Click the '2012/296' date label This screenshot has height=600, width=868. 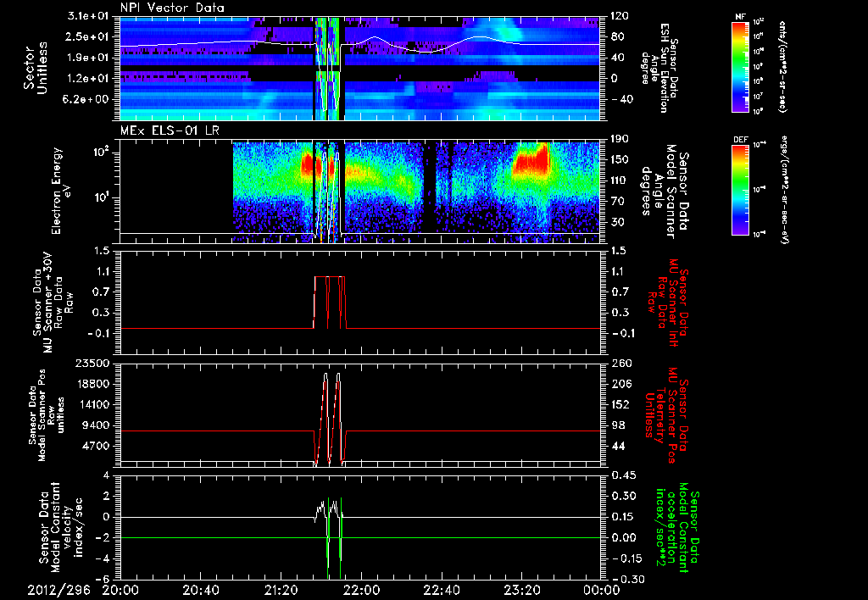tap(58, 590)
